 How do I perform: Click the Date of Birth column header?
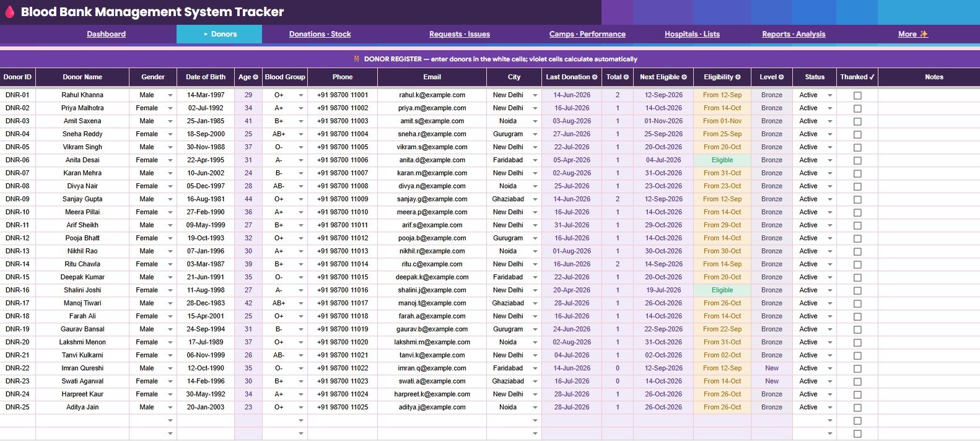click(x=206, y=77)
